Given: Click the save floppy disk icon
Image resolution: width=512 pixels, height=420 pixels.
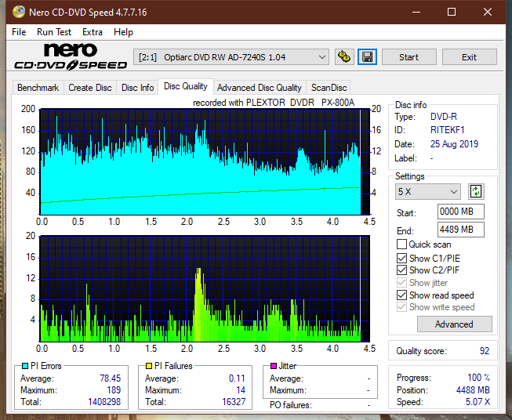Looking at the screenshot, I should 368,57.
